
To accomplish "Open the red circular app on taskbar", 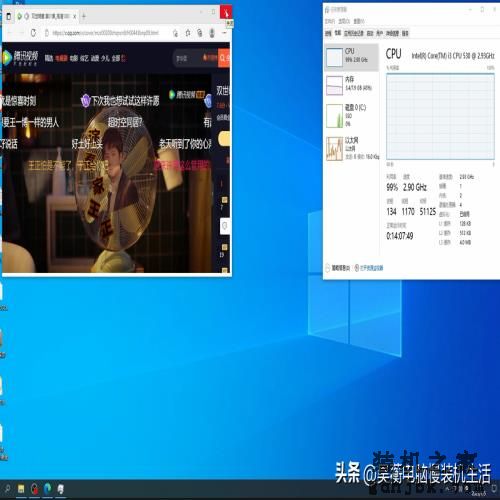I will [x=34, y=489].
